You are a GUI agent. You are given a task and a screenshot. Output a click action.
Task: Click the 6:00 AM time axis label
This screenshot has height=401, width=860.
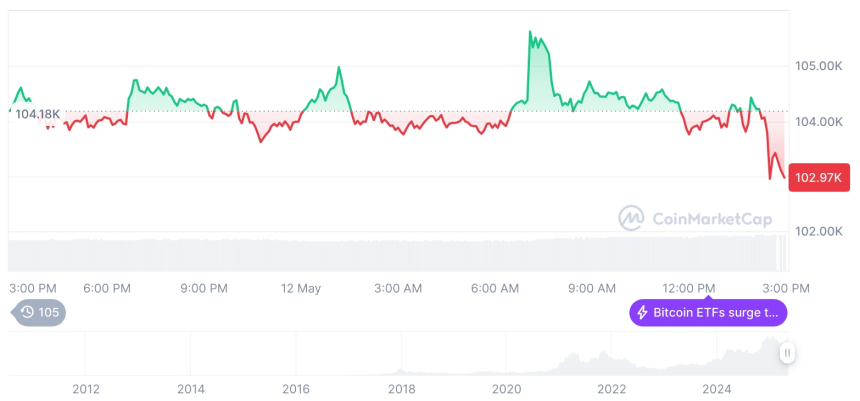pos(494,288)
